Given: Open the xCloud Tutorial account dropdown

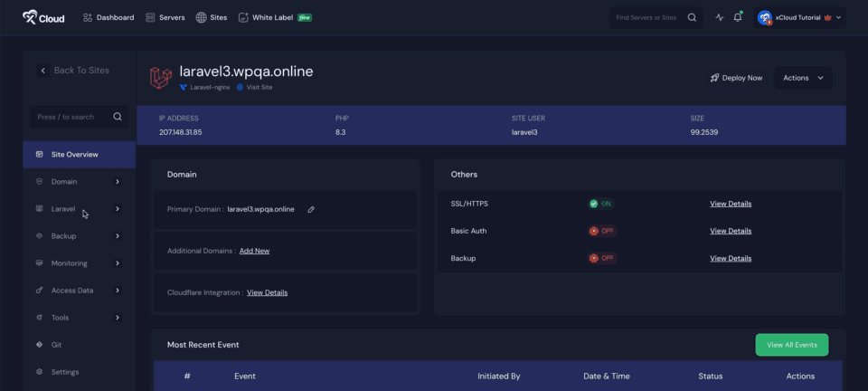Looking at the screenshot, I should pyautogui.click(x=799, y=17).
